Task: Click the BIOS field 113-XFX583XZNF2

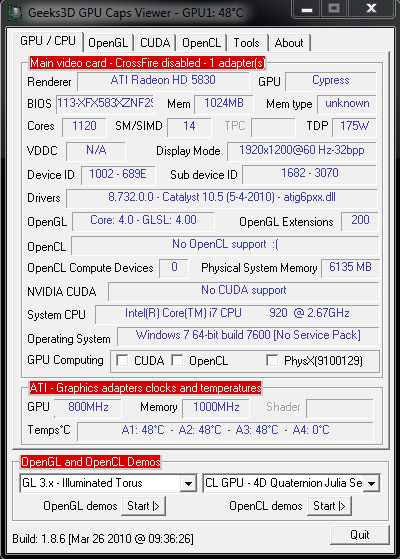Action: pos(105,104)
